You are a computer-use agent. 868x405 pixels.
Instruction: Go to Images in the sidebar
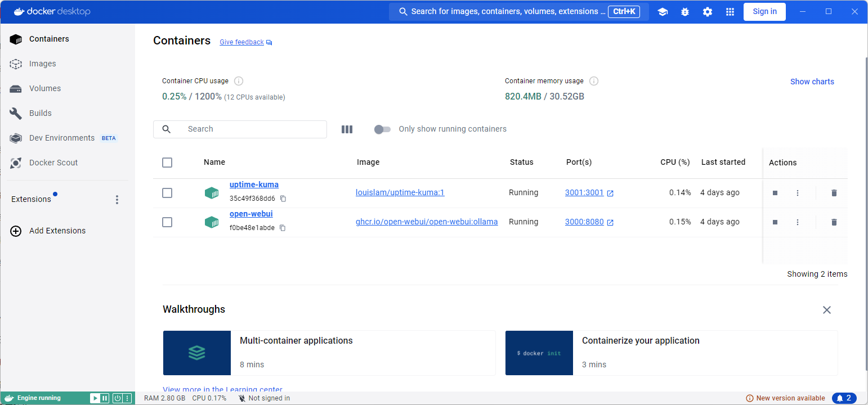click(x=43, y=64)
